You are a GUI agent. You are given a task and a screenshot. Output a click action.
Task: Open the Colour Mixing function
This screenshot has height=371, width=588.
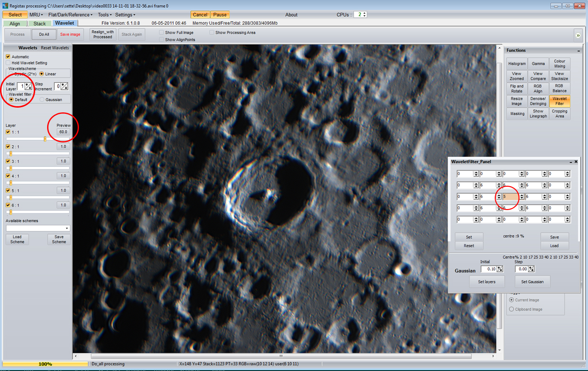click(x=559, y=63)
